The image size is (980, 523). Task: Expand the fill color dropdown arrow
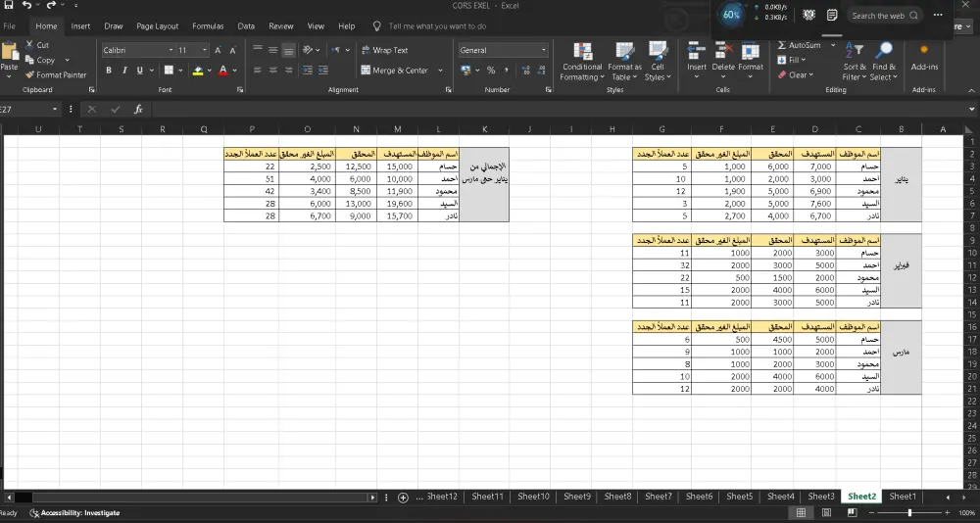pos(209,71)
